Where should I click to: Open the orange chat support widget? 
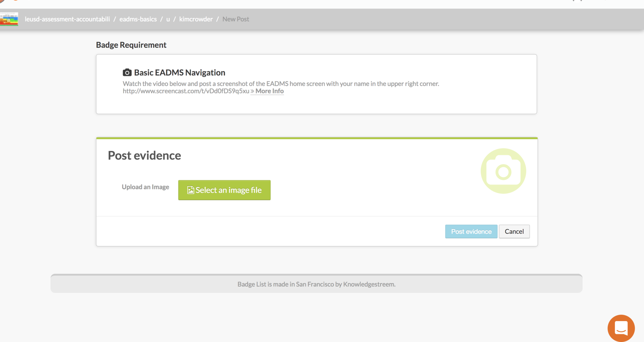click(621, 328)
